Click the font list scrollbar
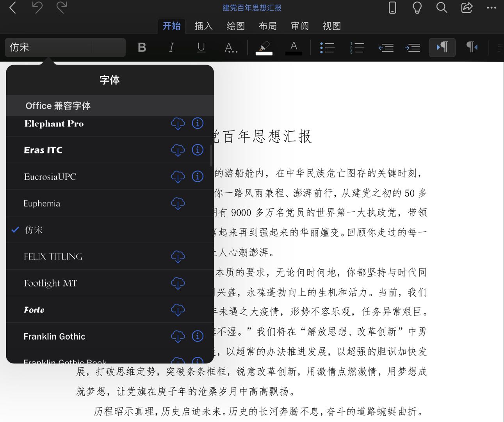The image size is (504, 422). coord(211,155)
